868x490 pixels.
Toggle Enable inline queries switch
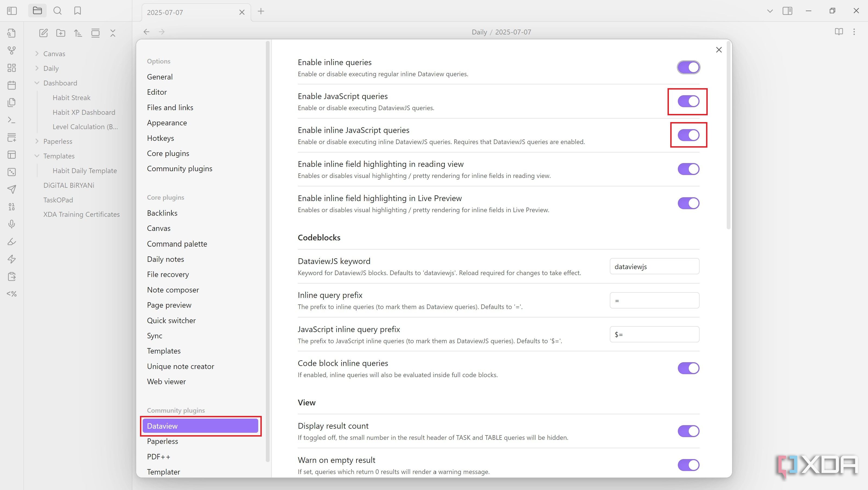(688, 67)
